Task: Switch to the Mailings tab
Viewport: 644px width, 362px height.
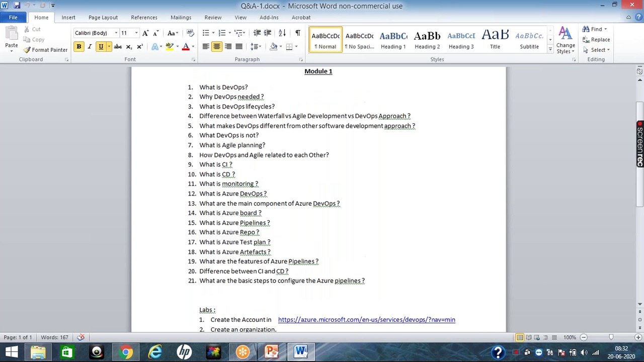Action: pos(181,18)
